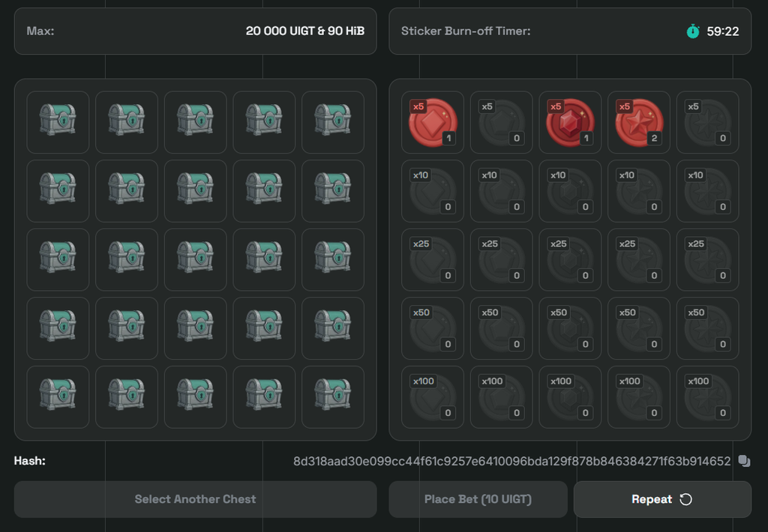The image size is (768, 532).
Task: Choose the x25 five-point star sticker slot
Action: coord(639,260)
